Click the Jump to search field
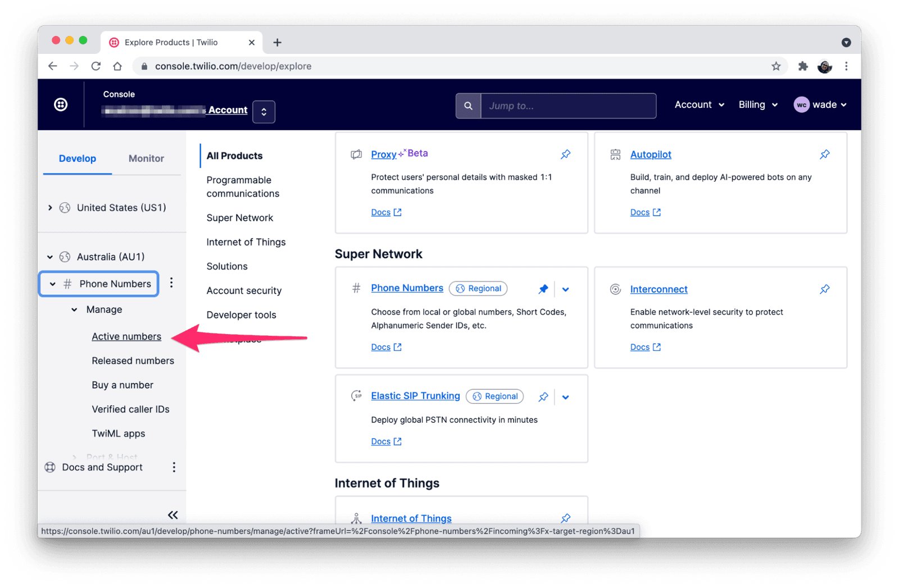 (568, 106)
